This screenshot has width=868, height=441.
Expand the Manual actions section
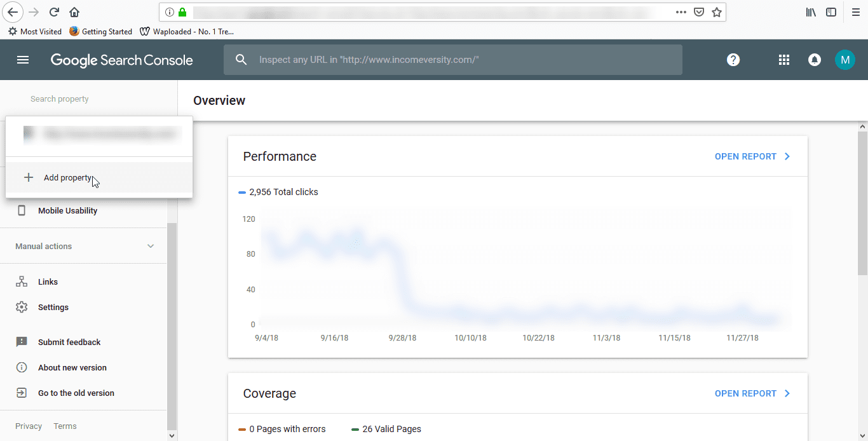[84, 246]
